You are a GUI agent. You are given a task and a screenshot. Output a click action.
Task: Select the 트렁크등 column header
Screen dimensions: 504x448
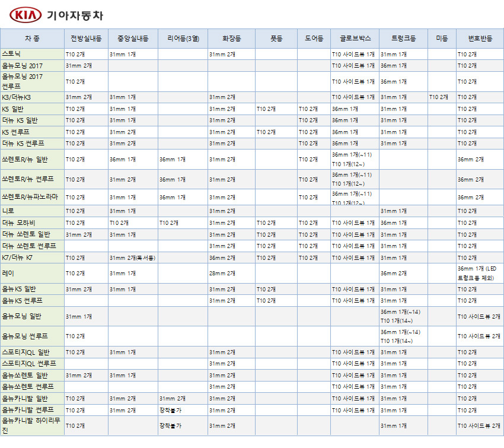403,39
